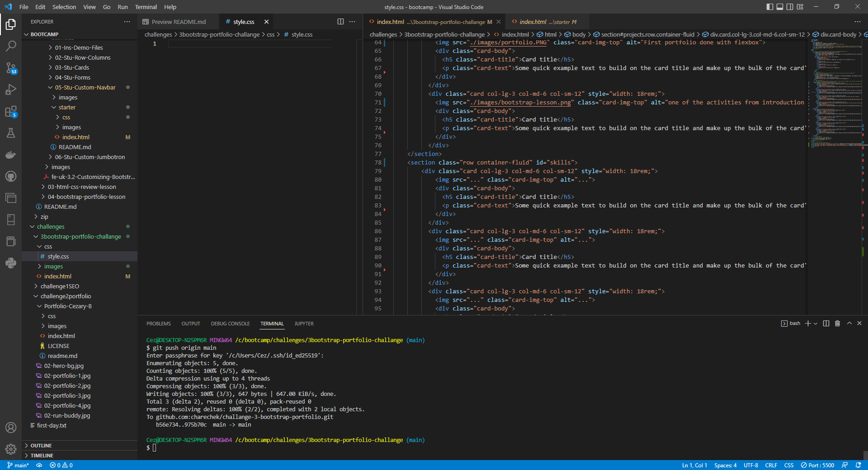Open Explorer views and more actions menu
Viewport: 868px width, 470px height.
coord(127,22)
